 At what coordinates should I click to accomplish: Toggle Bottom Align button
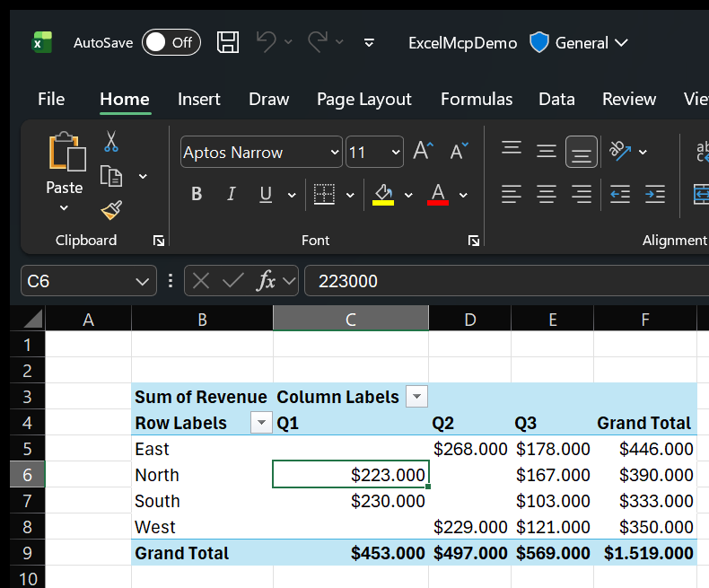pos(582,152)
